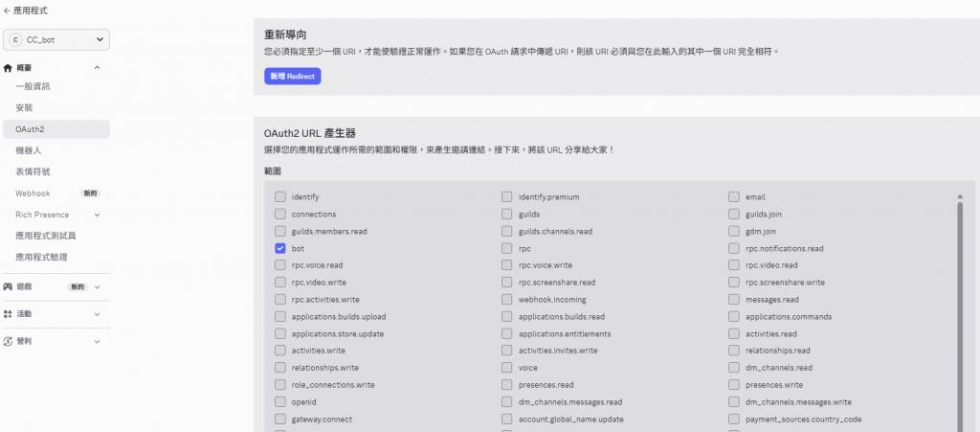Click the 新增 Redirect button
The width and height of the screenshot is (980, 432).
293,77
